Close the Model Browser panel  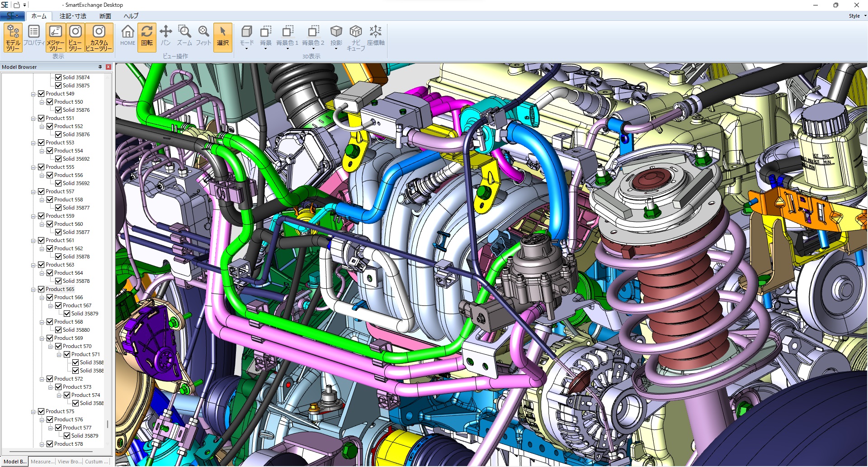point(108,67)
